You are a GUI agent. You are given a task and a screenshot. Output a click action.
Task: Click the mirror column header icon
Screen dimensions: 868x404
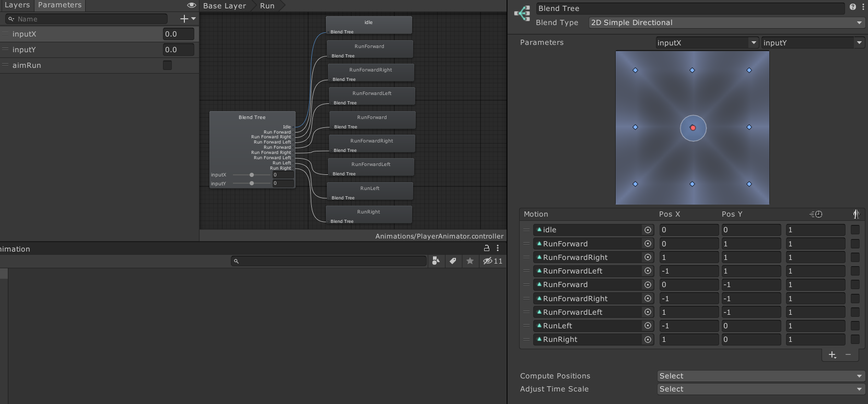pos(856,214)
